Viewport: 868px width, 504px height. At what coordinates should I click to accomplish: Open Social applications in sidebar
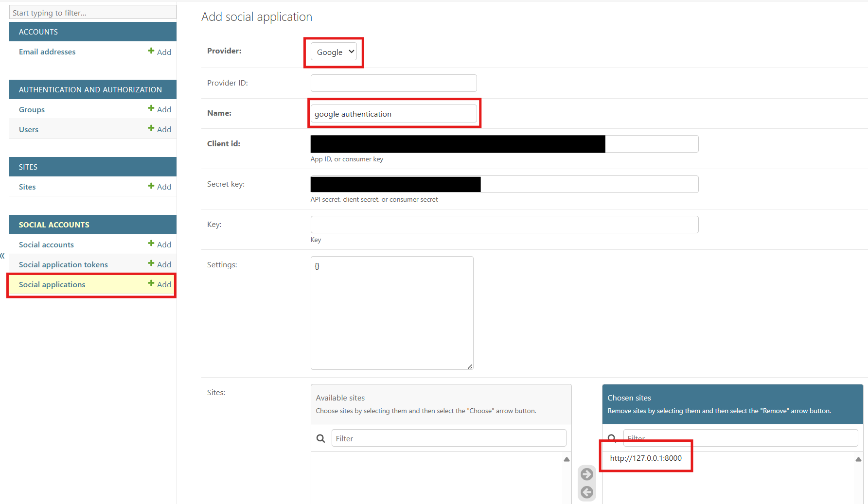pos(52,284)
